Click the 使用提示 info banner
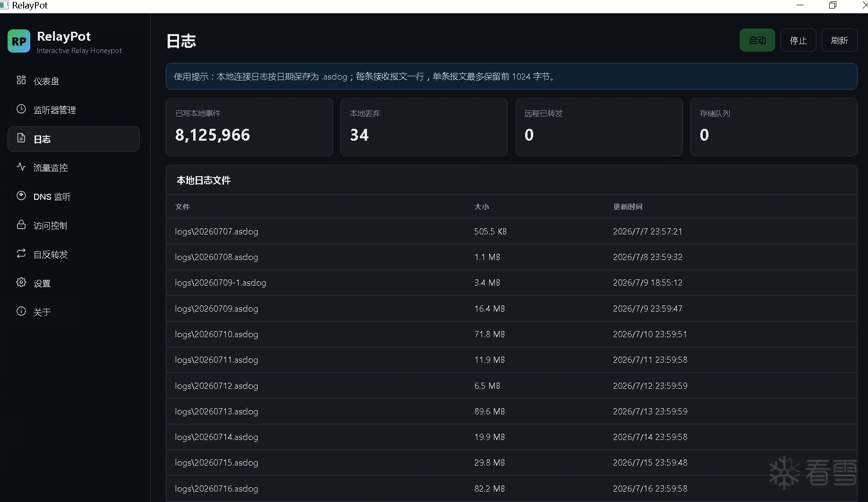 tap(511, 76)
